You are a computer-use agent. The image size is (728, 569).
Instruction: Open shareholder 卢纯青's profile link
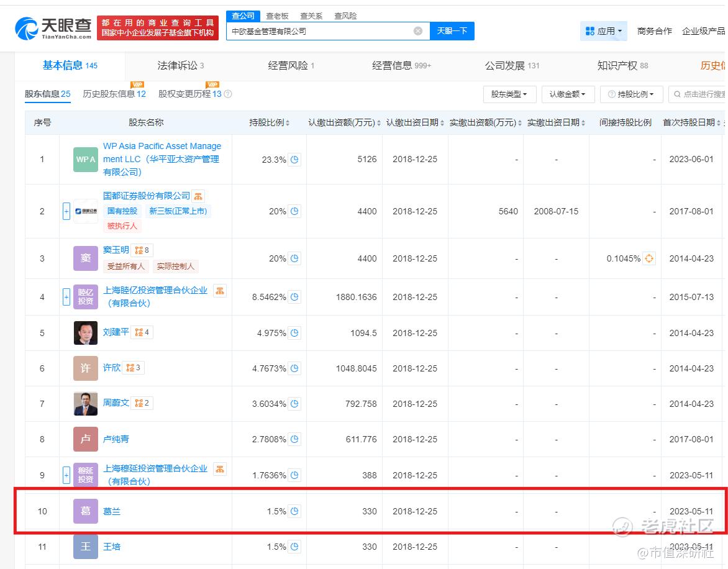coord(116,439)
